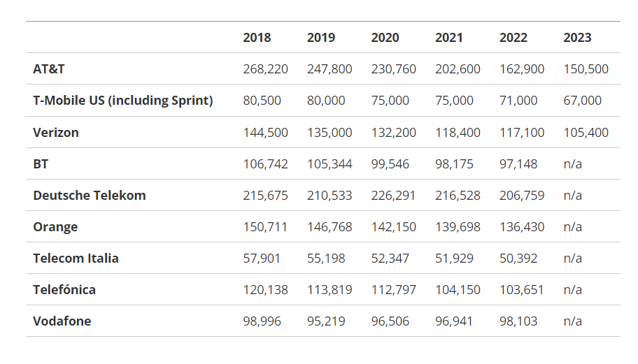Select Telecom Italia 2022 value 50,392
The image size is (638, 364).
pos(518,259)
